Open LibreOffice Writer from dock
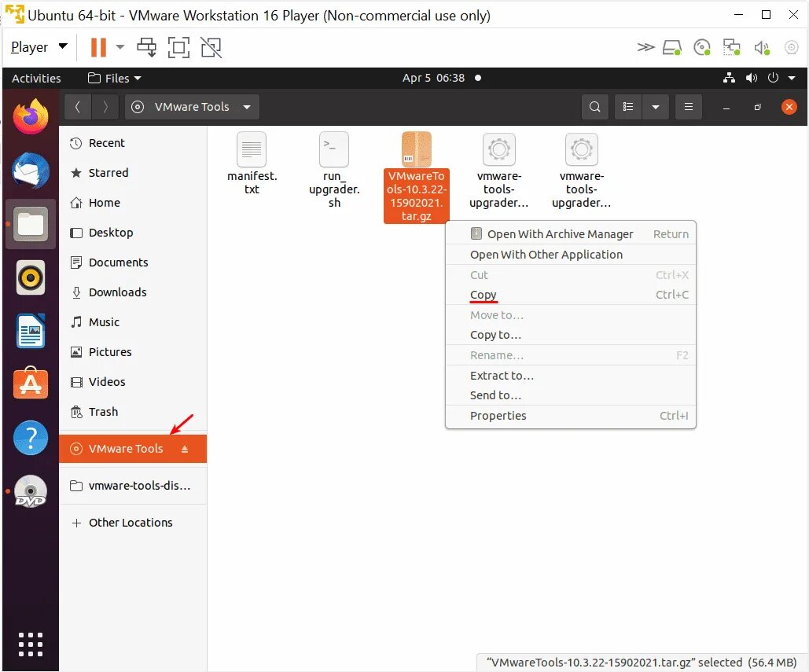809x672 pixels. point(31,331)
